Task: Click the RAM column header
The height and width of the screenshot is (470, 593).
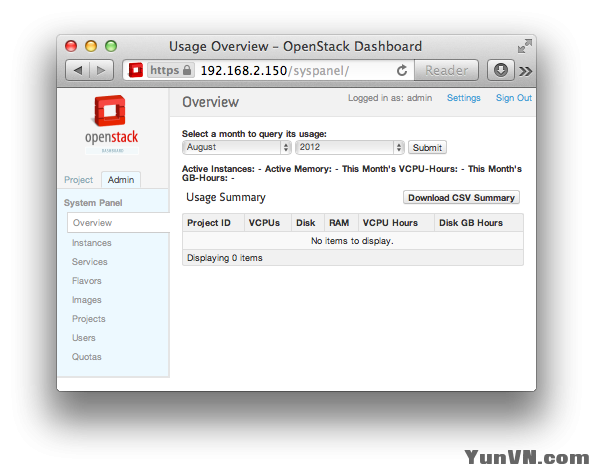Action: [342, 223]
